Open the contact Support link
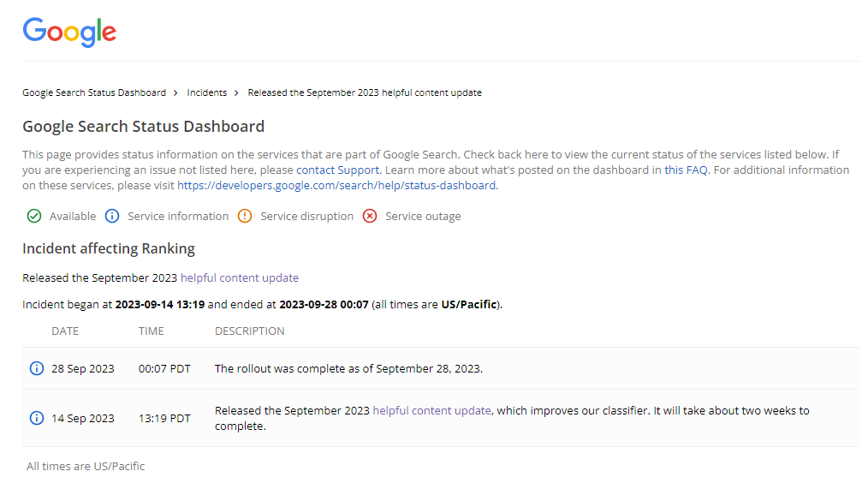868x483 pixels. tap(337, 170)
